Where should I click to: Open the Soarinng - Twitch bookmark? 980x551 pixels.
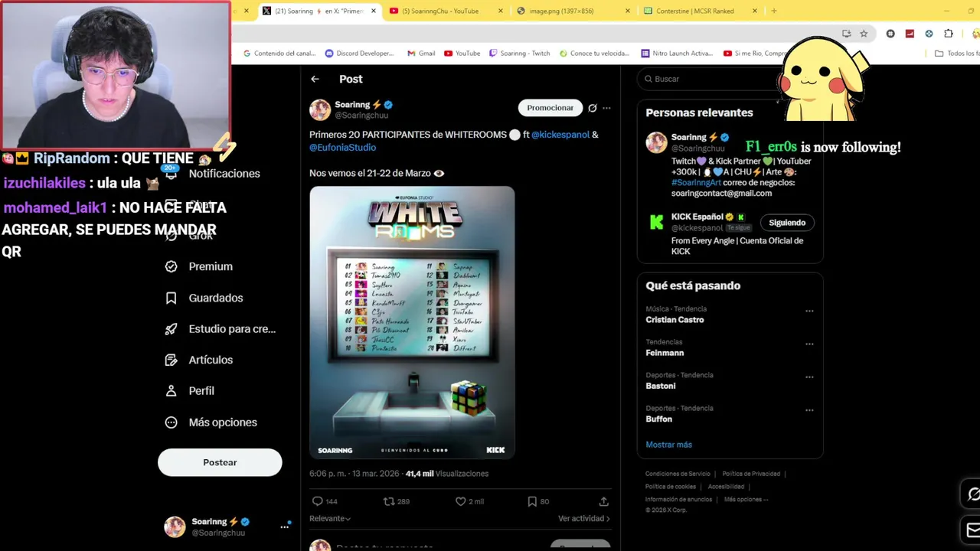pos(519,54)
